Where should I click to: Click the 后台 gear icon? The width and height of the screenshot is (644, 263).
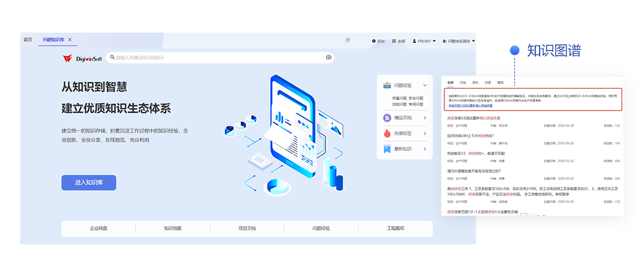click(x=374, y=41)
